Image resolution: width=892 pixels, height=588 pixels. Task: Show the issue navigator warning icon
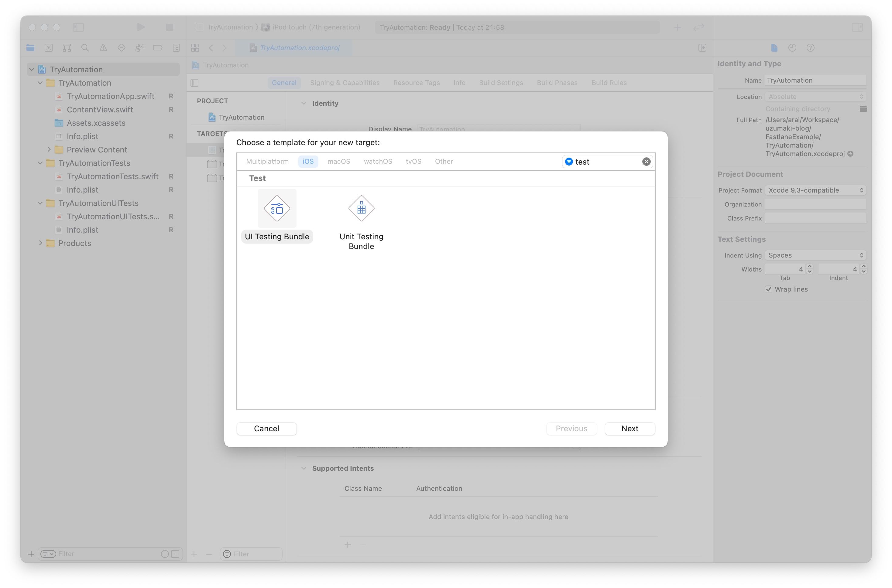[x=103, y=48]
